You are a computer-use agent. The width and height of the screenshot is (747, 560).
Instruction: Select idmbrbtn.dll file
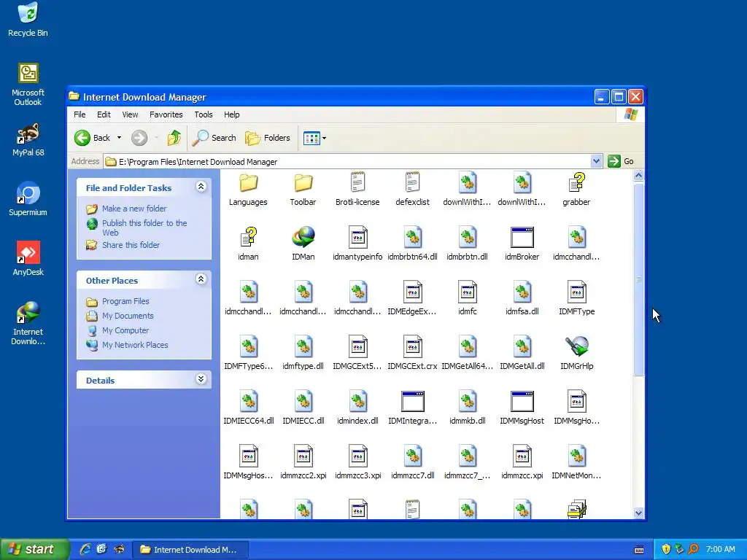[x=468, y=244]
